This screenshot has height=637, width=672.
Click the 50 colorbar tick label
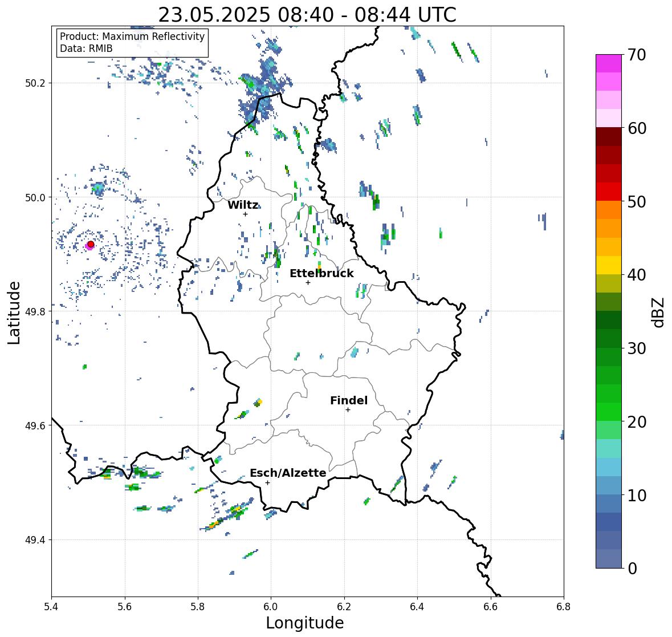tap(637, 201)
